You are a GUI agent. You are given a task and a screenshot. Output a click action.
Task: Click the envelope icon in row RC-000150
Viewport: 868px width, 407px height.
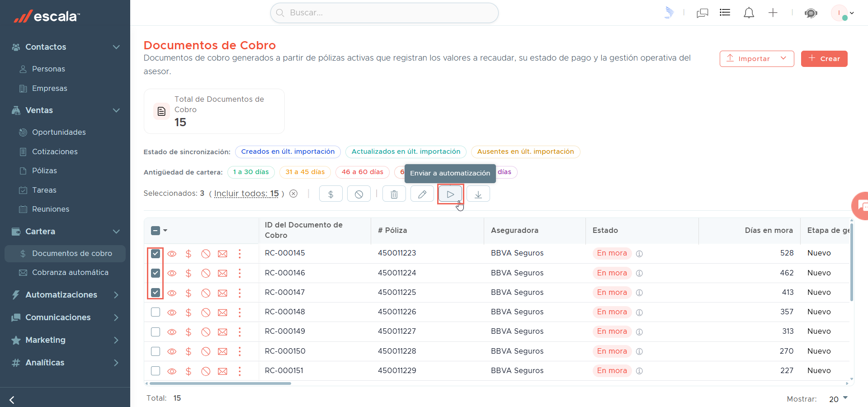point(222,351)
